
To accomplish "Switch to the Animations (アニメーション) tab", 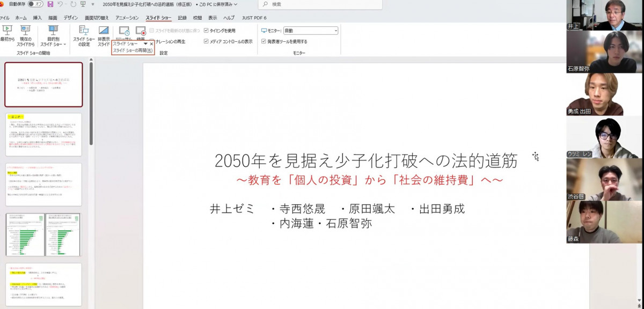I will 127,18.
